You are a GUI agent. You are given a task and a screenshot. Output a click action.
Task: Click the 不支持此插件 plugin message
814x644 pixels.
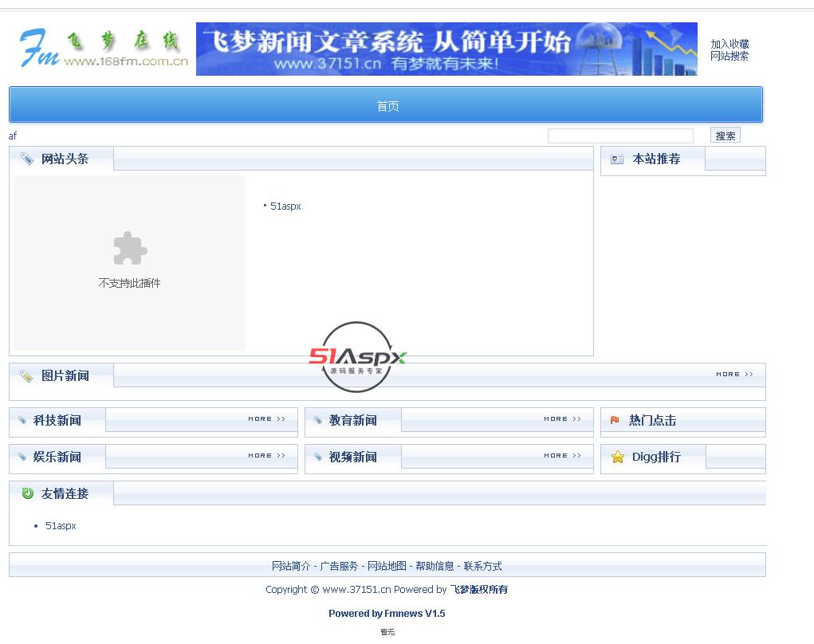[x=129, y=283]
